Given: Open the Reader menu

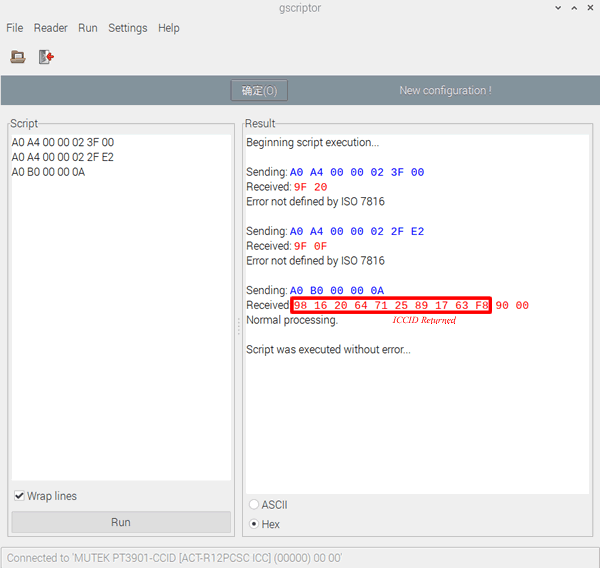Looking at the screenshot, I should 51,28.
